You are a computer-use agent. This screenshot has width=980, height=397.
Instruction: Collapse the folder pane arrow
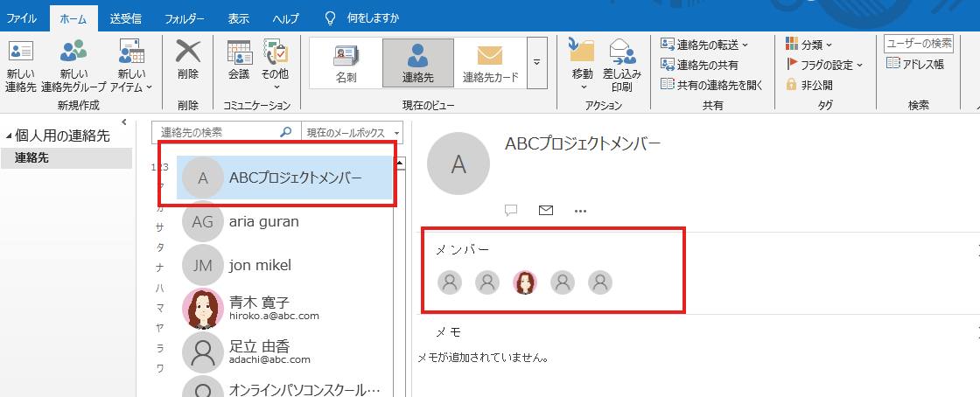point(123,122)
